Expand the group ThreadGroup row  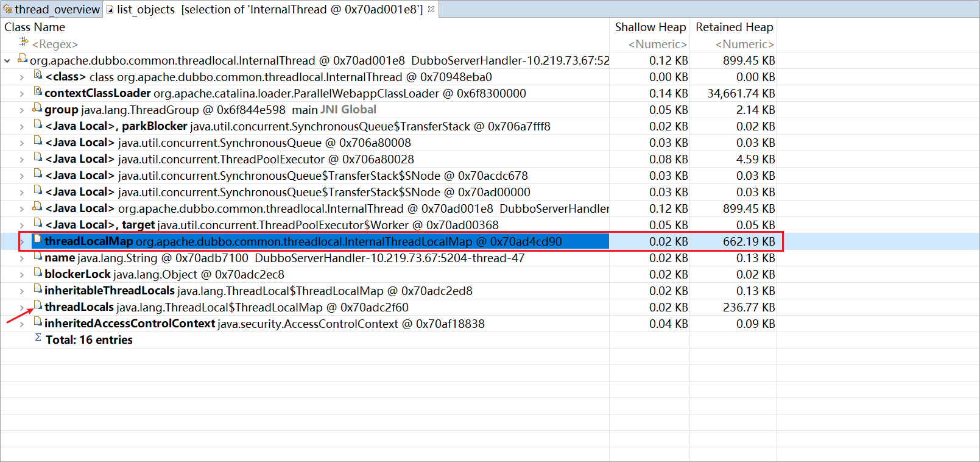tap(22, 110)
